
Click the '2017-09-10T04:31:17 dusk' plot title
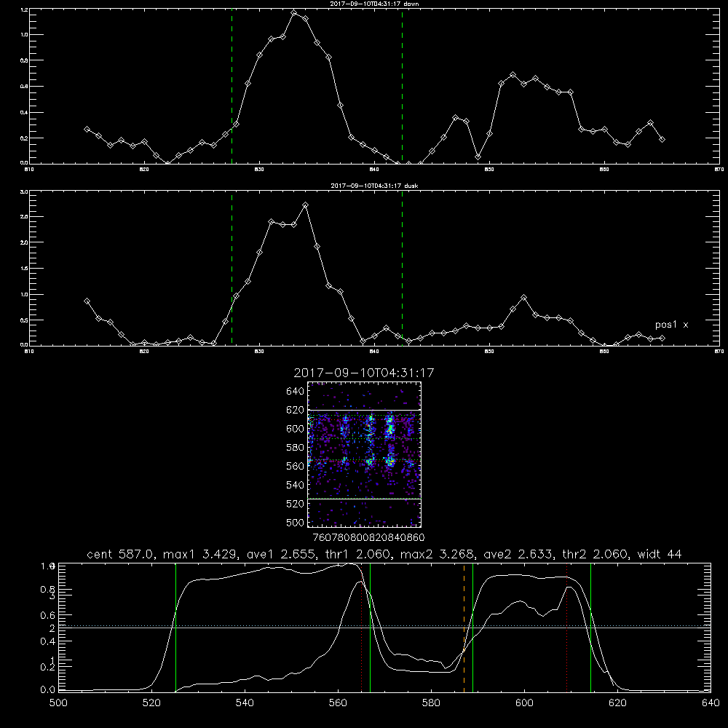[x=374, y=186]
